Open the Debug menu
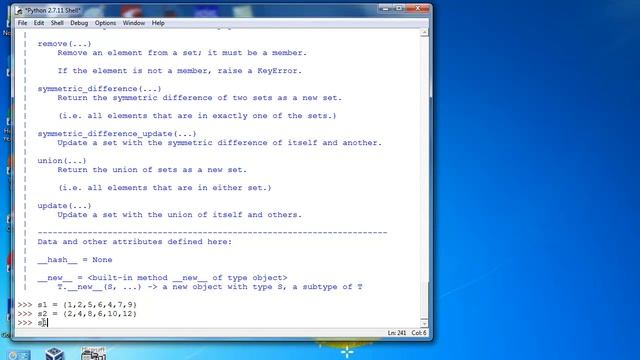Viewport: 640px width, 360px height. 79,23
